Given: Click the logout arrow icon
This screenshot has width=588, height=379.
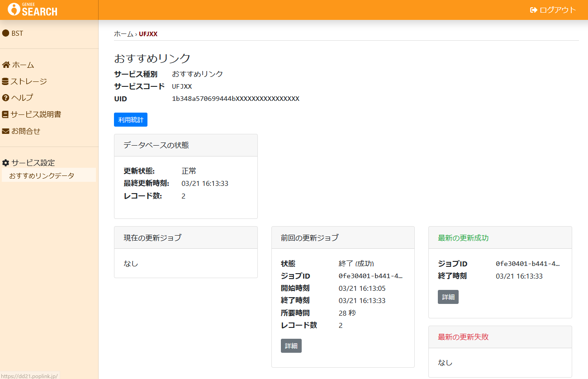Looking at the screenshot, I should click(534, 10).
